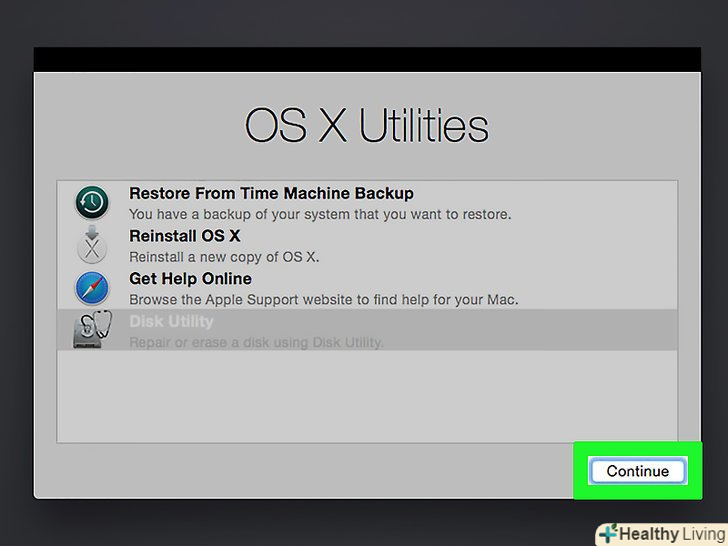The width and height of the screenshot is (728, 546).
Task: Click 'Browse the Apple Support website' description
Action: 324,299
